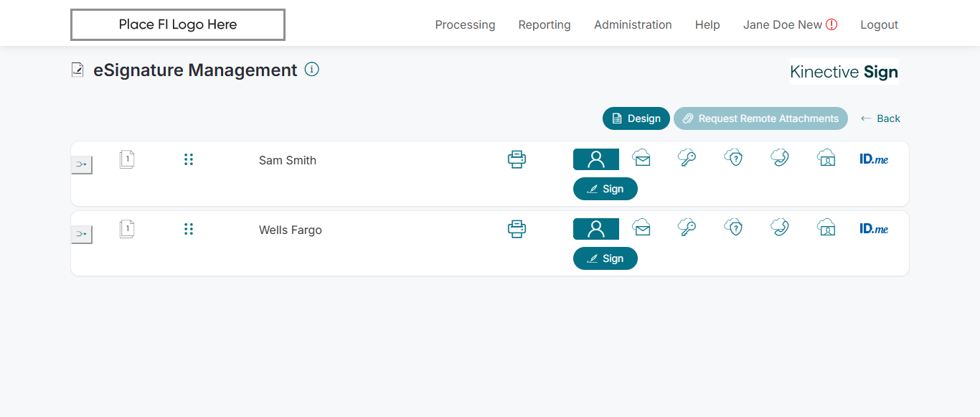Pick the phone verification icon for Wells Fargo
This screenshot has width=980, height=417.
click(x=780, y=228)
